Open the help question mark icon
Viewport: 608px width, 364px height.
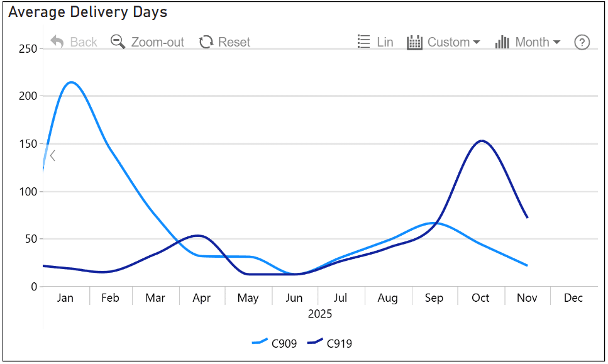[x=582, y=42]
